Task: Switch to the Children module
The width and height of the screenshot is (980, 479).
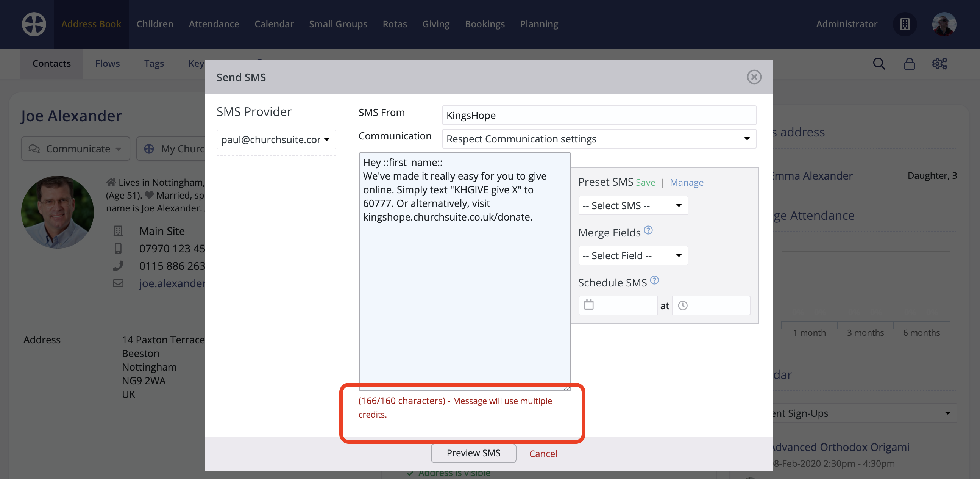Action: tap(155, 24)
